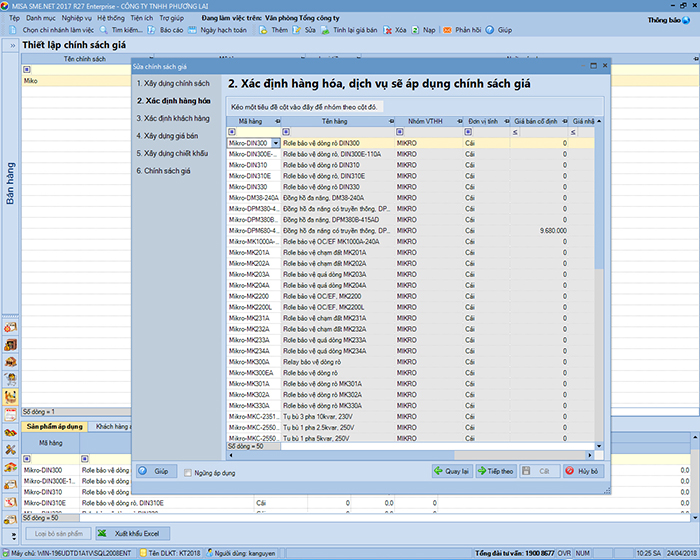The width and height of the screenshot is (700, 560).
Task: Click the Ngày hạch toán calendar icon
Action: (192, 30)
